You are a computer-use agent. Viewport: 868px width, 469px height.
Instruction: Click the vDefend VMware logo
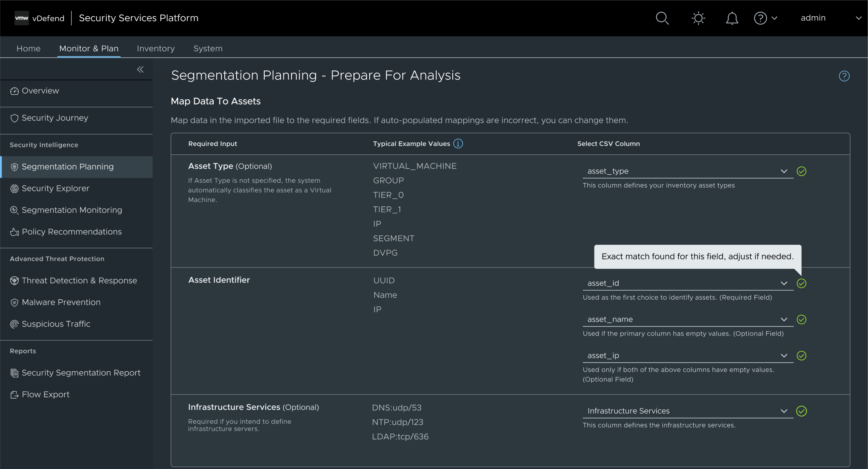(x=22, y=18)
